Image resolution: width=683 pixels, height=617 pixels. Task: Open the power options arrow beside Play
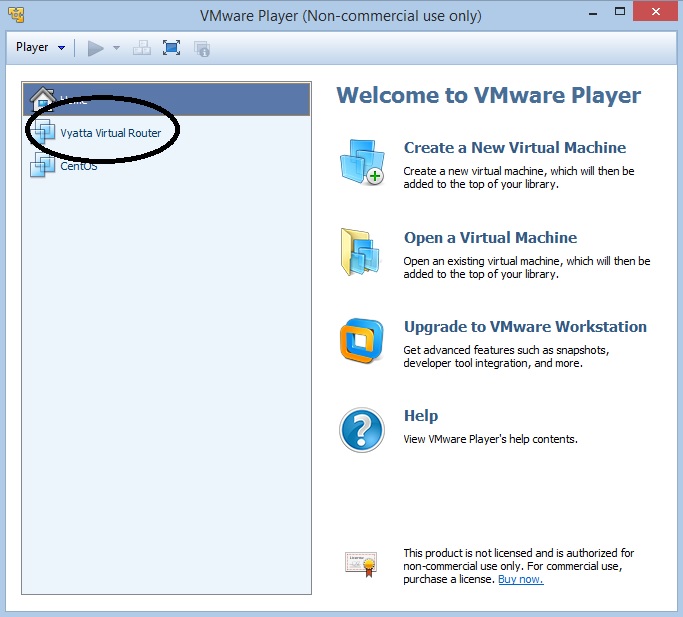pyautogui.click(x=116, y=47)
